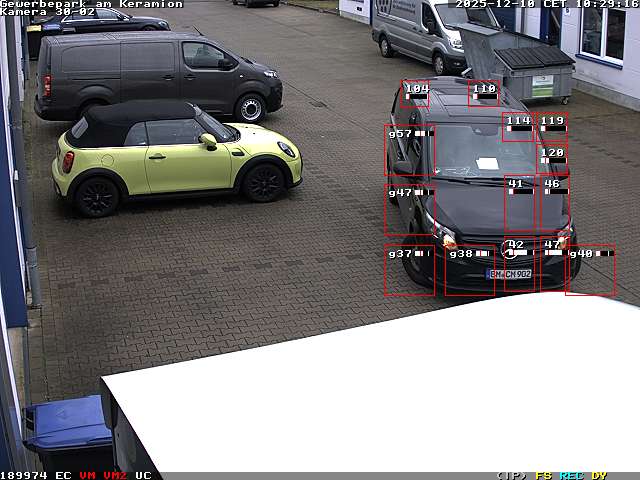
Task: Click the detection box labeled g38
Action: tap(469, 270)
